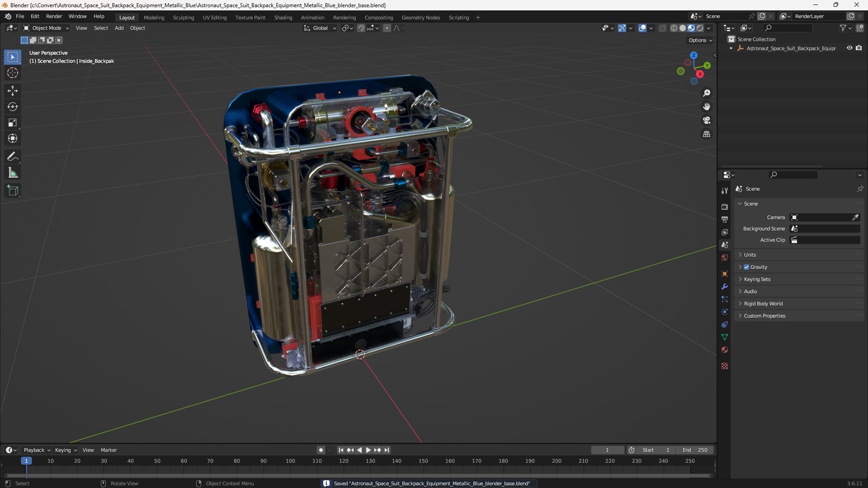Click the Pan view hand icon
868x488 pixels.
point(707,107)
